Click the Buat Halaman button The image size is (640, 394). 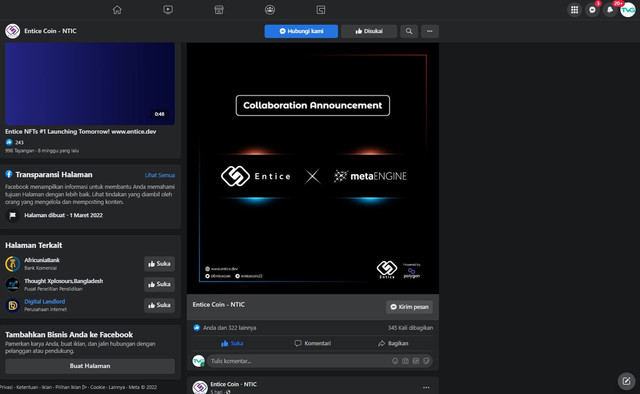click(x=90, y=366)
